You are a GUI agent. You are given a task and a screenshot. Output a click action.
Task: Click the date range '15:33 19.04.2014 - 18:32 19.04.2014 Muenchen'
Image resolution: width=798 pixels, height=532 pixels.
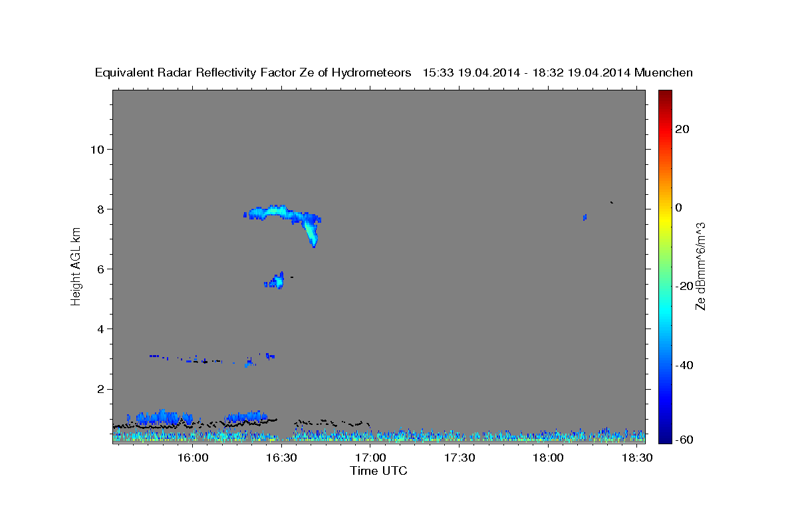point(558,73)
